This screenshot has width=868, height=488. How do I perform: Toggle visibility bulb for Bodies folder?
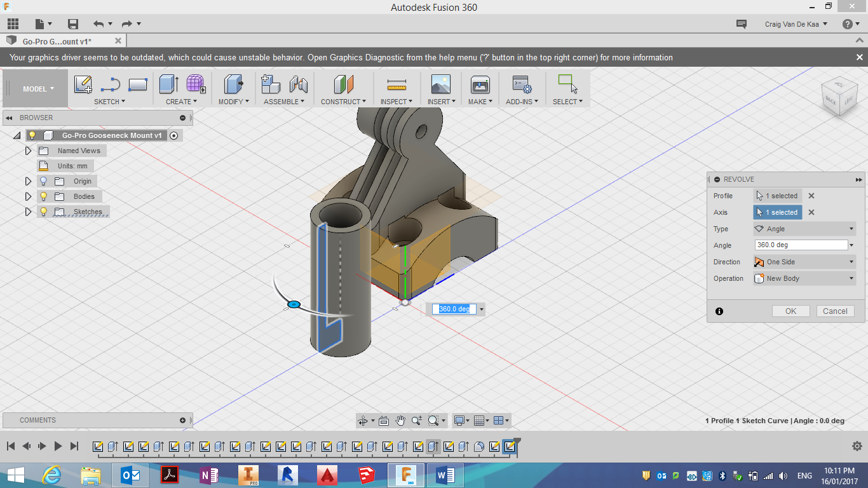(43, 196)
